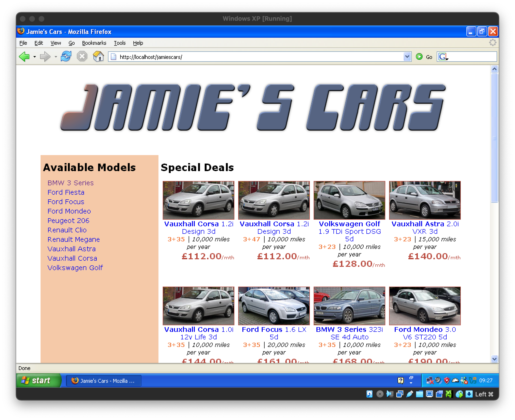Open the Tools menu
The height and width of the screenshot is (420, 515).
[x=120, y=43]
